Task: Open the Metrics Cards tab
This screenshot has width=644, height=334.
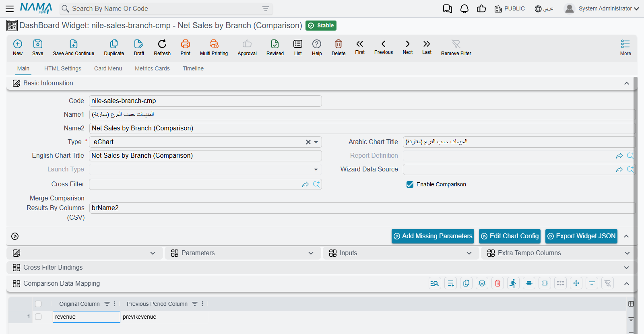Action: click(x=152, y=68)
